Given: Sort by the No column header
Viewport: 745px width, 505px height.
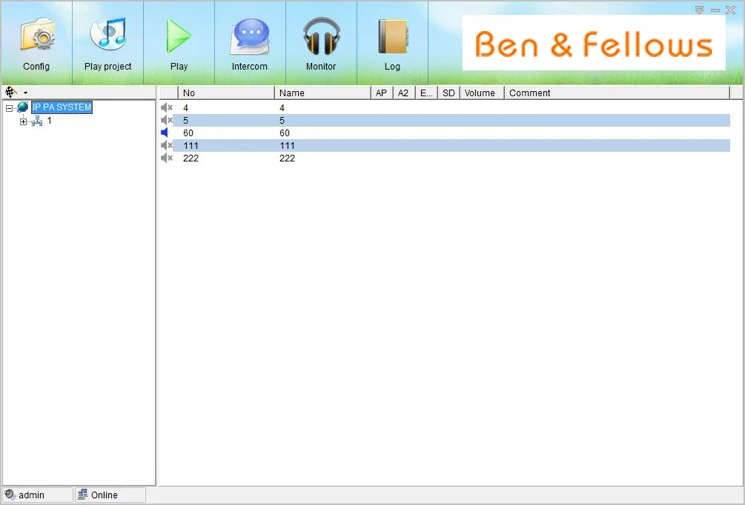Looking at the screenshot, I should coord(226,93).
